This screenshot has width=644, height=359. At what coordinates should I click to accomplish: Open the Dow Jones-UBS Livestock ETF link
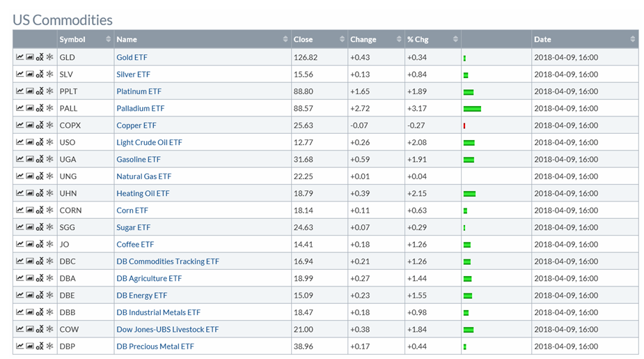167,329
